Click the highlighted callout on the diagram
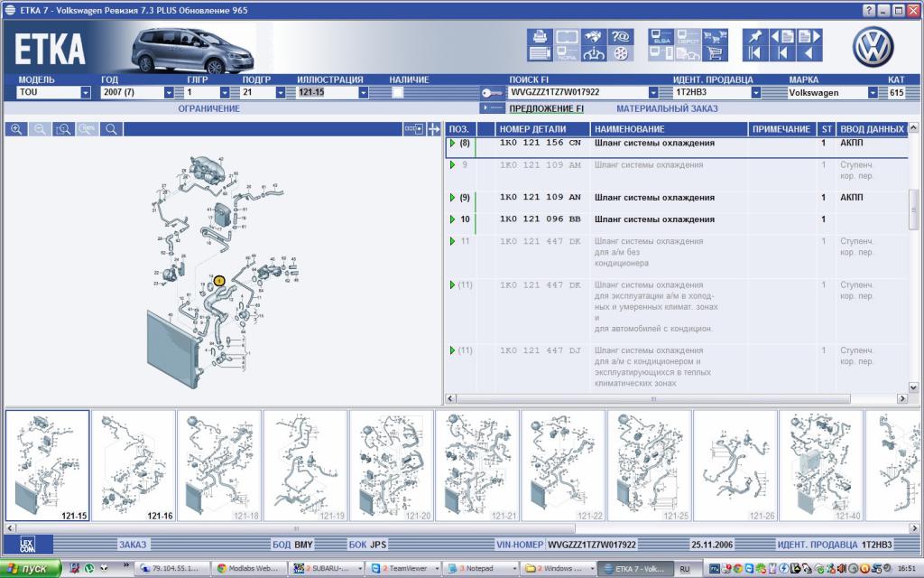Image resolution: width=924 pixels, height=578 pixels. pyautogui.click(x=219, y=281)
